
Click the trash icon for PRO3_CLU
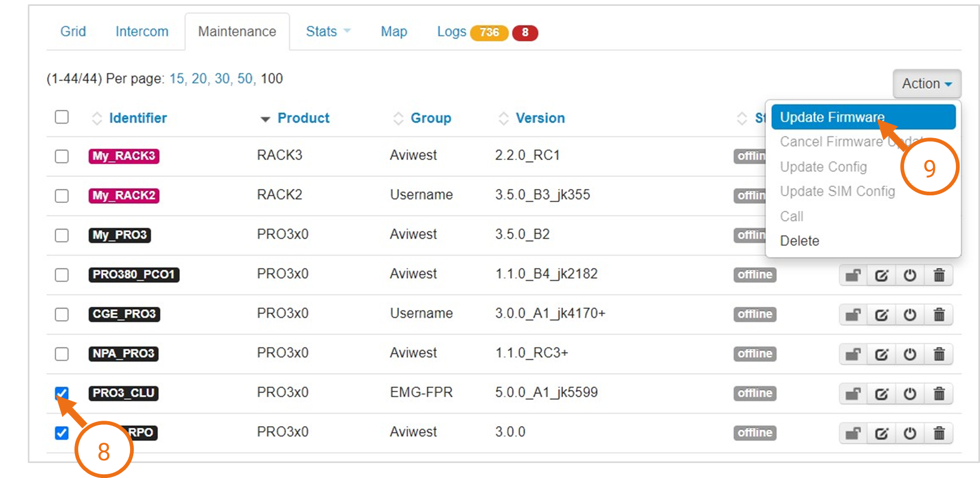click(x=939, y=394)
